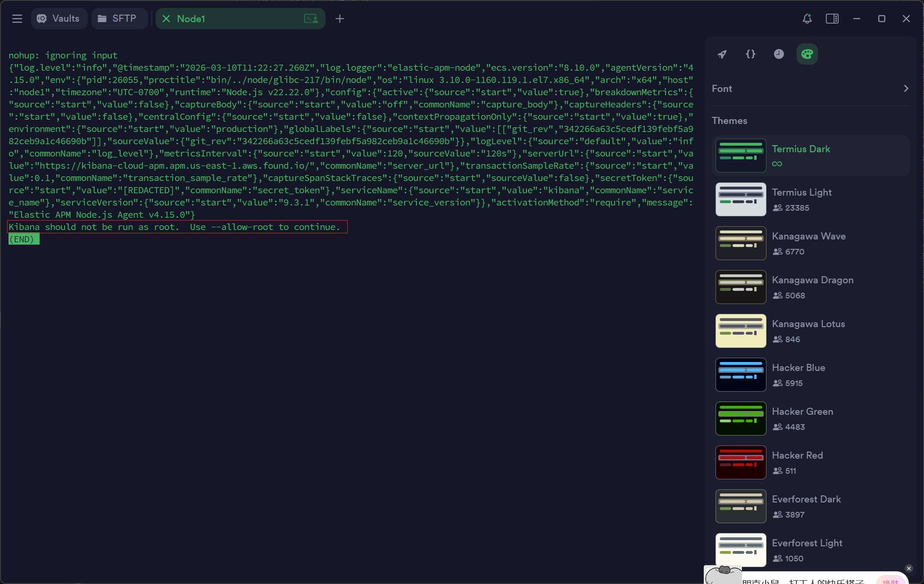Click the notifications bell icon
The height and width of the screenshot is (584, 924).
click(807, 18)
